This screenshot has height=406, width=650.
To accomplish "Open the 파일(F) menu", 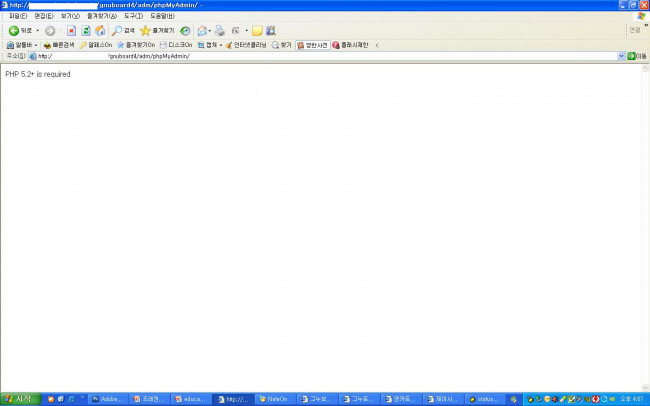I will pyautogui.click(x=17, y=16).
